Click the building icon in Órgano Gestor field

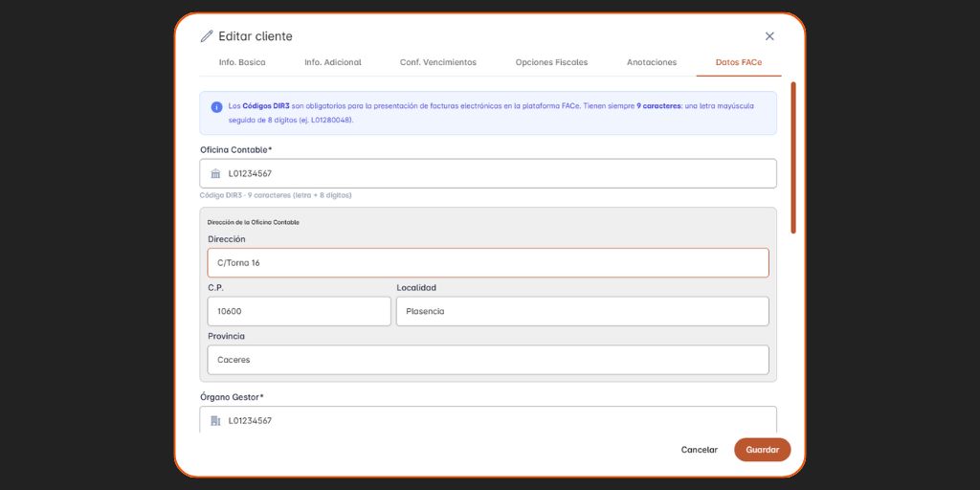pyautogui.click(x=215, y=421)
